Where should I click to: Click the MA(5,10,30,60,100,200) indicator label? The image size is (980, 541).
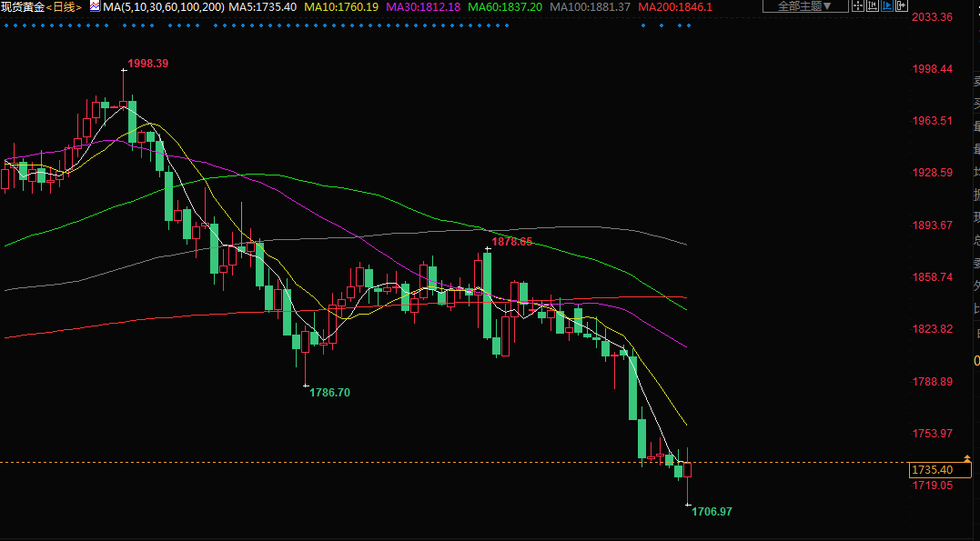coord(164,6)
